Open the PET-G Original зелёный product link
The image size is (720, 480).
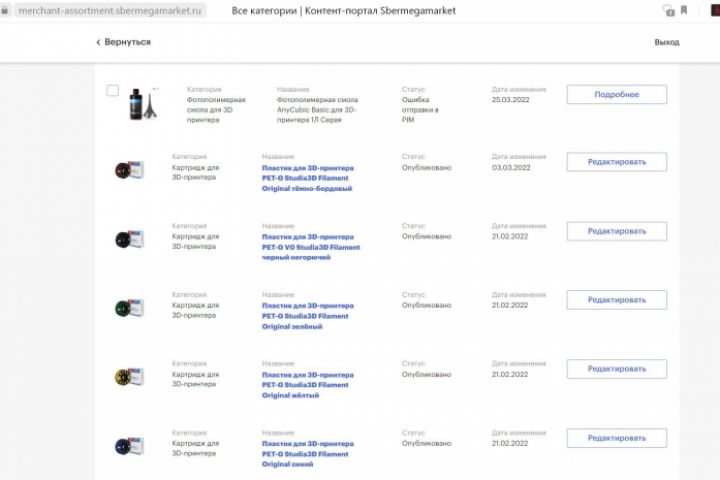click(x=308, y=316)
